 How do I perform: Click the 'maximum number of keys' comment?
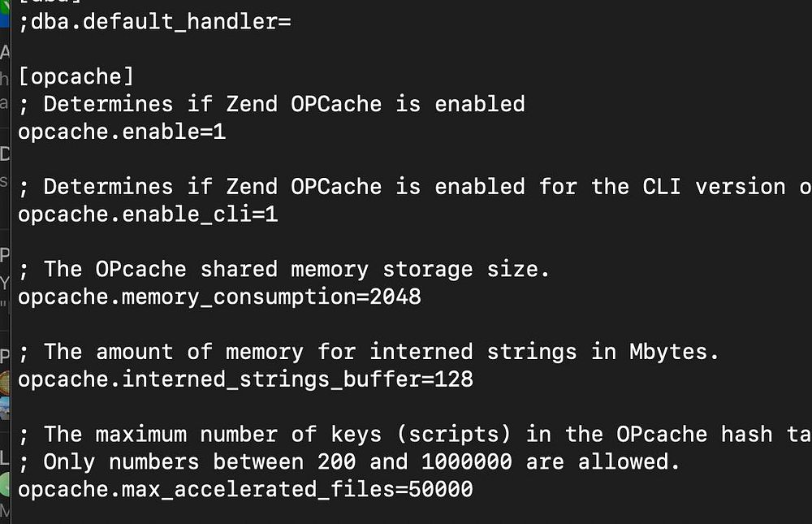pyautogui.click(x=415, y=434)
